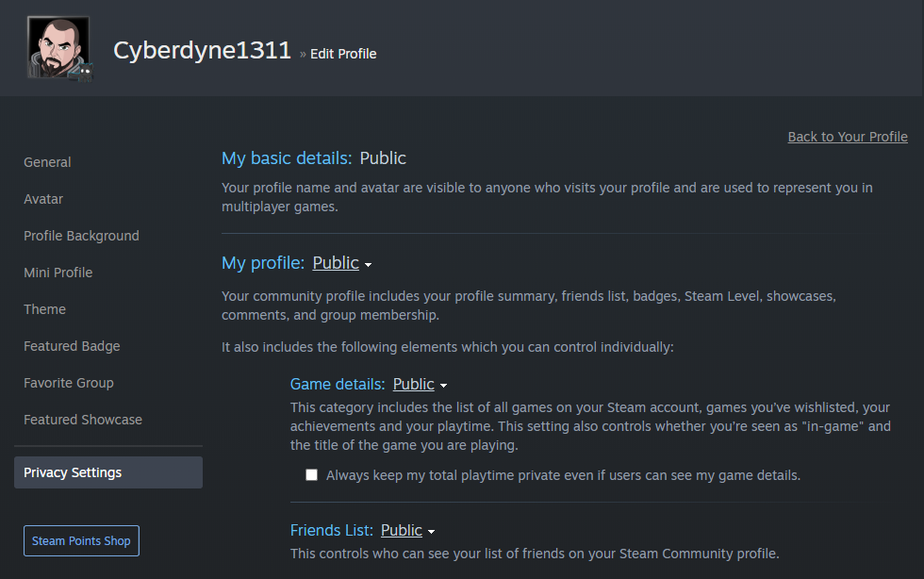The height and width of the screenshot is (579, 924).
Task: Open Favorite Group settings
Action: click(x=68, y=383)
